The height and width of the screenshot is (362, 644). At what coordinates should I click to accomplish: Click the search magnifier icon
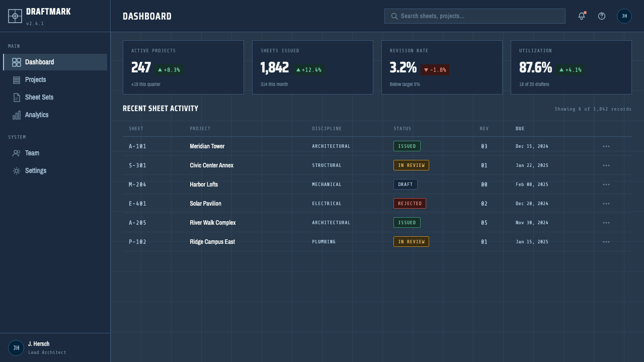tap(394, 16)
